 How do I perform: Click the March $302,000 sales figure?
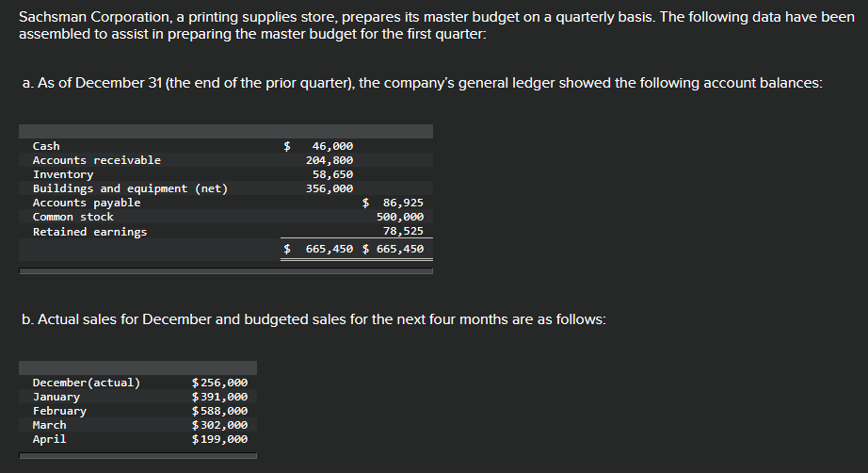(219, 425)
